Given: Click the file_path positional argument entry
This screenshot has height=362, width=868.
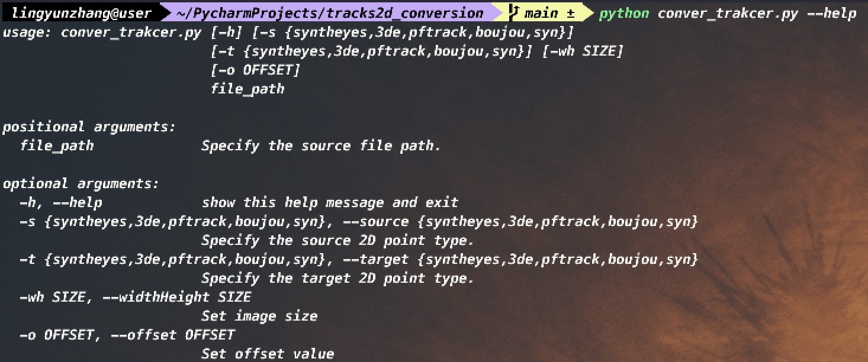Looking at the screenshot, I should click(x=57, y=146).
